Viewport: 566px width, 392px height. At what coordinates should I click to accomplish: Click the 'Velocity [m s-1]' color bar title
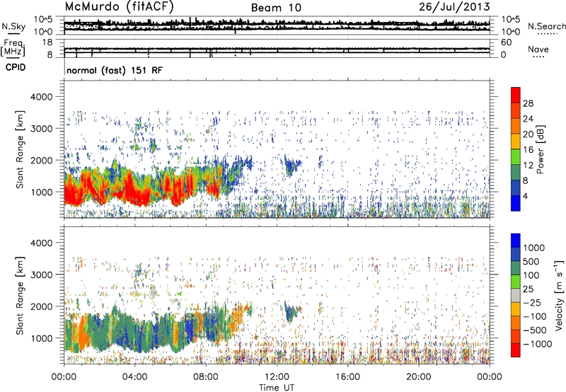pyautogui.click(x=559, y=295)
